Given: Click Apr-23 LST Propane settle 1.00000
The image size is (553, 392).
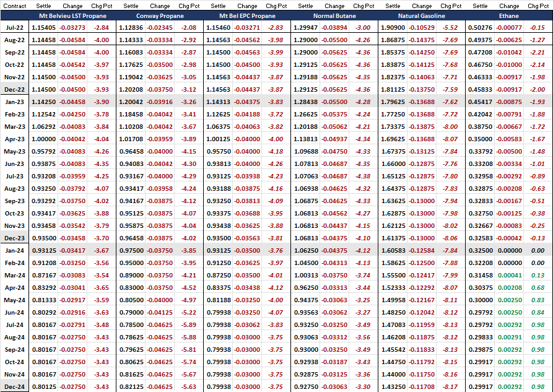Looking at the screenshot, I should coord(44,139).
